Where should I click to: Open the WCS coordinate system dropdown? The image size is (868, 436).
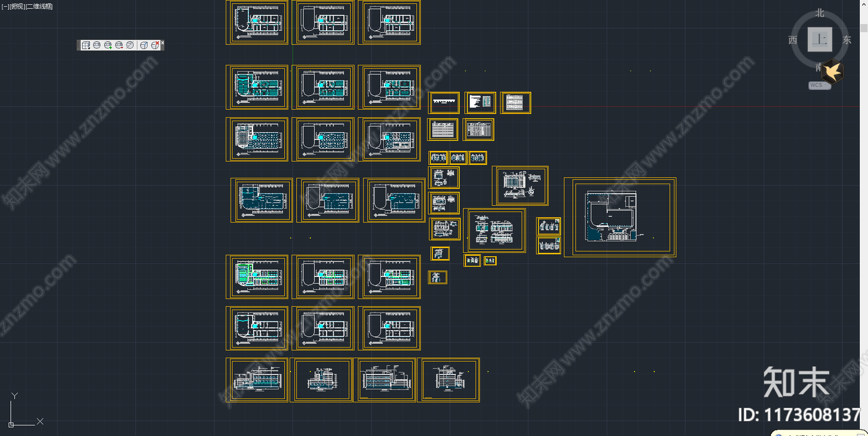(x=819, y=85)
